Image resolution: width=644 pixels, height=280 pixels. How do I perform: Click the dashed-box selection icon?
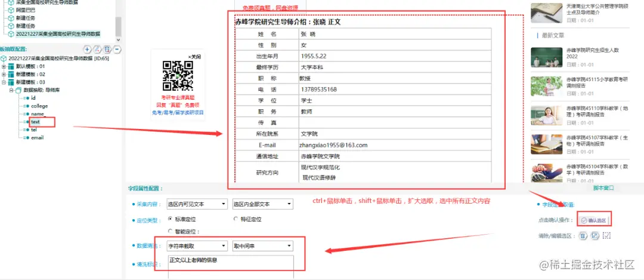pyautogui.click(x=606, y=236)
